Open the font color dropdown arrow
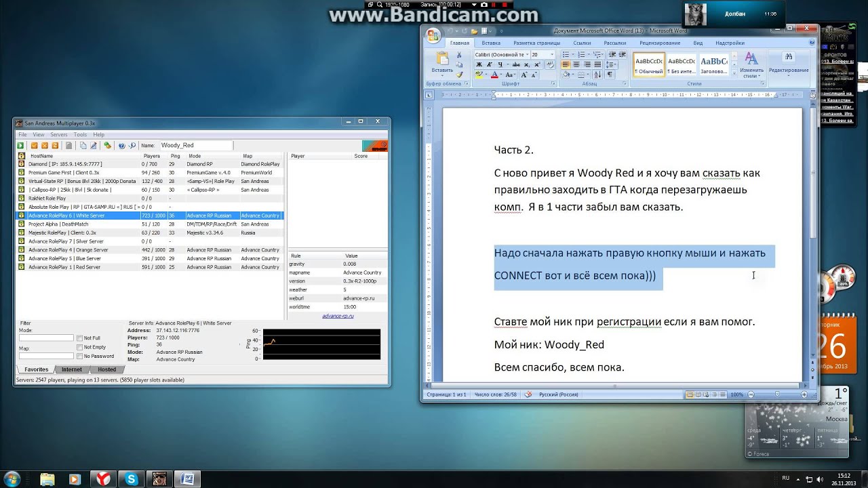 point(501,75)
